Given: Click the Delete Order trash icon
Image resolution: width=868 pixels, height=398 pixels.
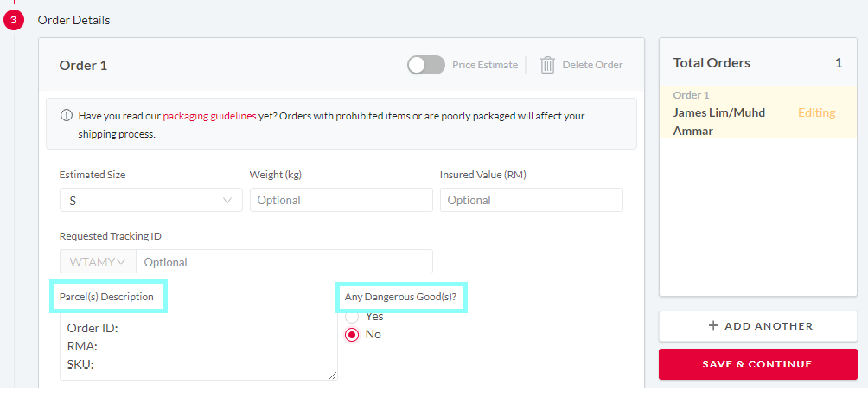Looking at the screenshot, I should coord(547,66).
